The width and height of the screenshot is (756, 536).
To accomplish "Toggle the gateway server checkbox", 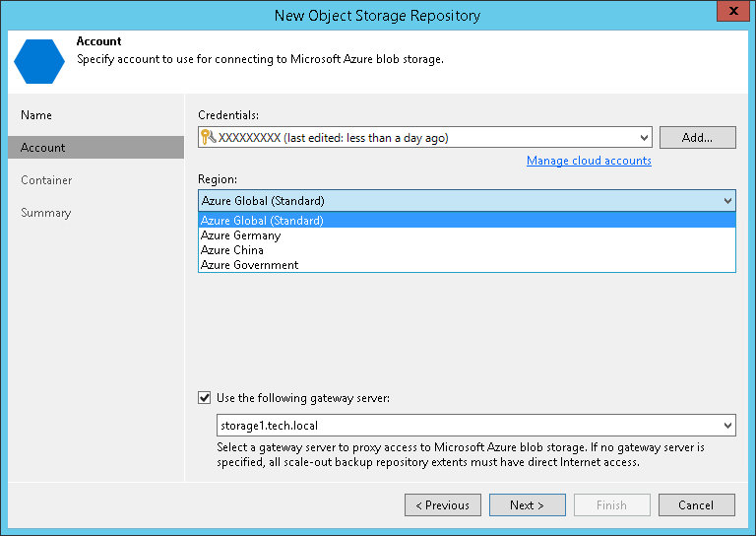I will (x=205, y=398).
